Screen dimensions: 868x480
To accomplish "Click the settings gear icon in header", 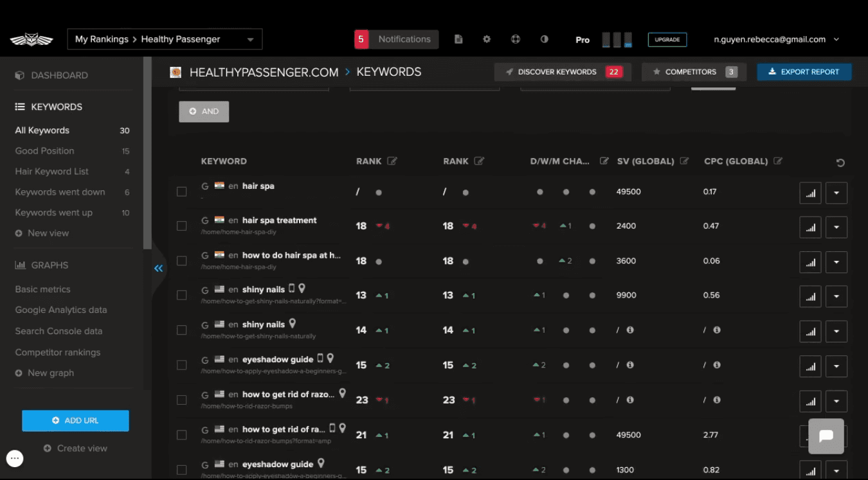I will (x=487, y=39).
